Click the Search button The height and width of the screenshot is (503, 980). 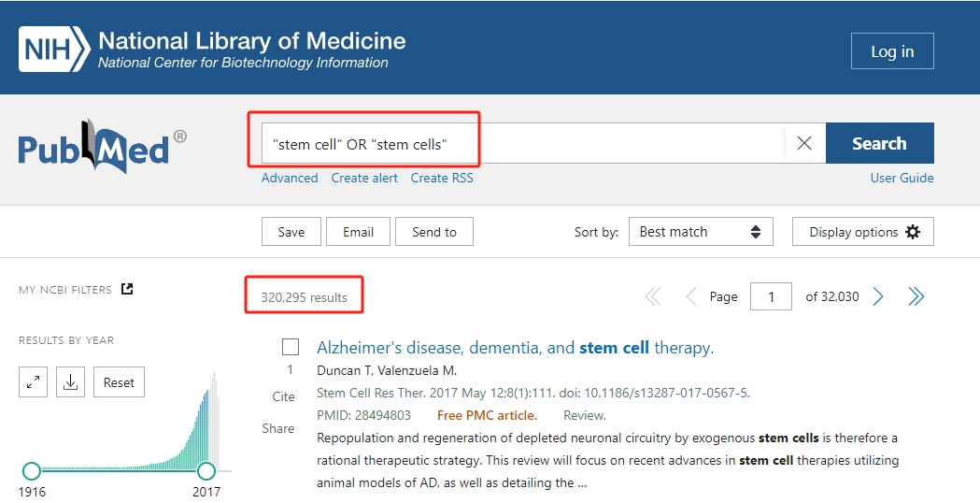tap(879, 143)
